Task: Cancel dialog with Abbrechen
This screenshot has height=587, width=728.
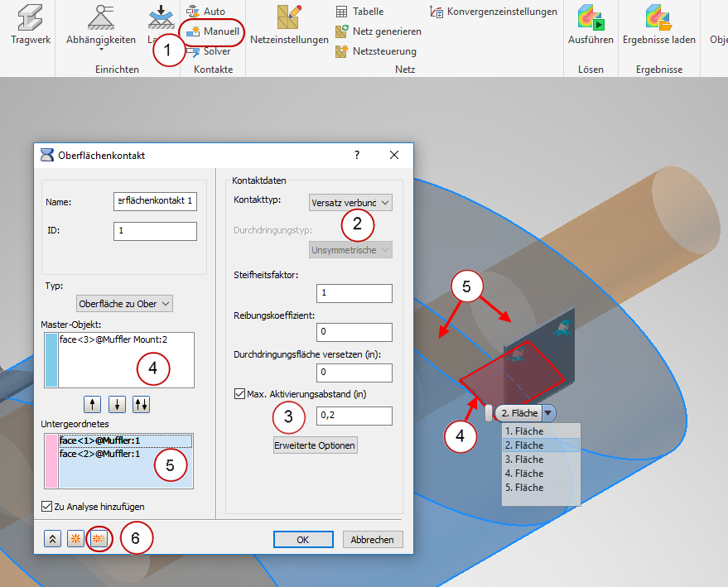Action: click(x=373, y=540)
